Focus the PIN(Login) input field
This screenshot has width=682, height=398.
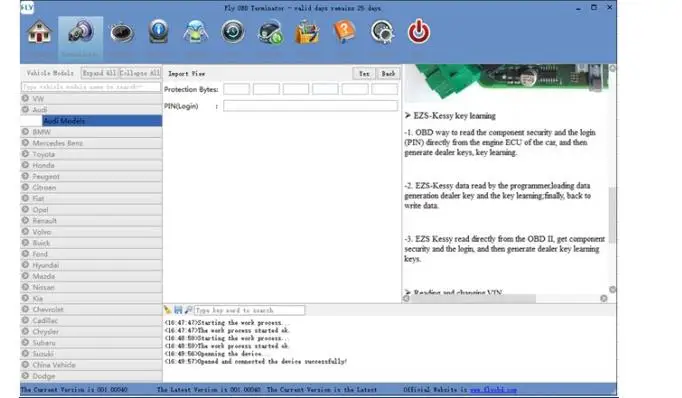tap(311, 106)
